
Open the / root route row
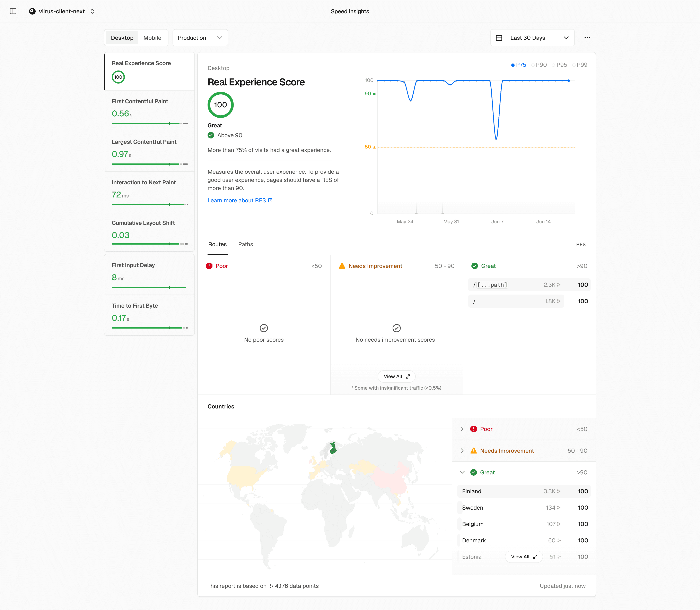click(x=529, y=301)
